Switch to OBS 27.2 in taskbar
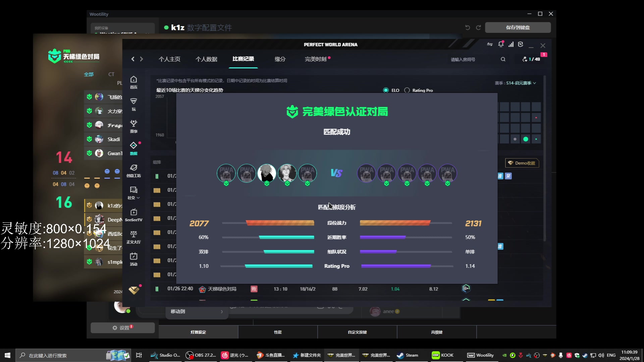644x362 pixels. [x=201, y=355]
